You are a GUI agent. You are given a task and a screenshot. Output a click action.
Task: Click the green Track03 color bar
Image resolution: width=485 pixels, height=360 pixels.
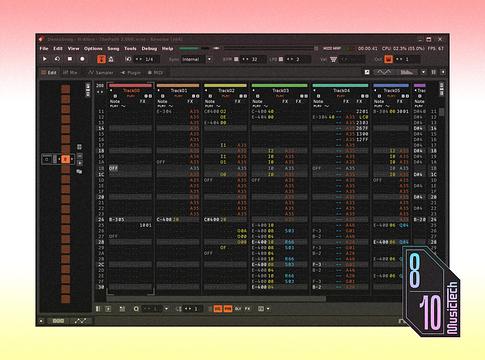[279, 86]
